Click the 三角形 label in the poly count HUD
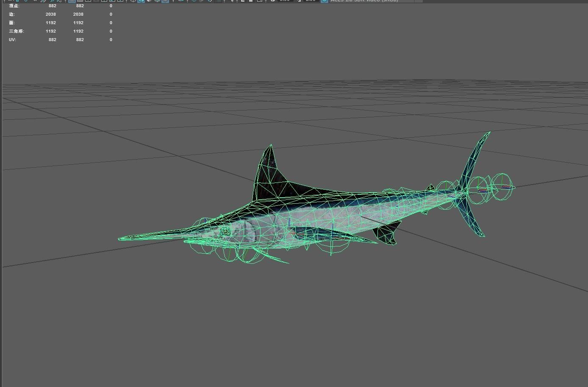Viewport: 588px width, 387px height. (16, 31)
